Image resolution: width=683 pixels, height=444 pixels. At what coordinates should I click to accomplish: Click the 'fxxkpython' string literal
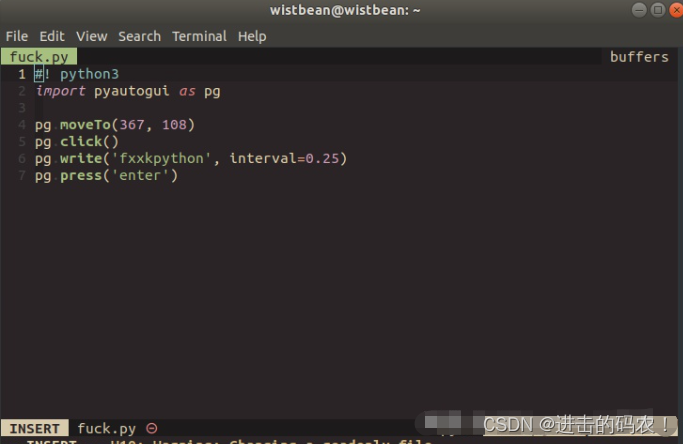(161, 159)
